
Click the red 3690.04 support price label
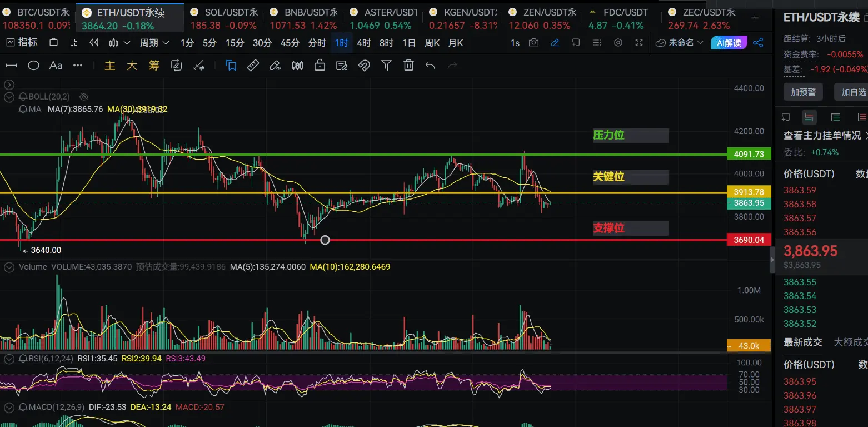tap(749, 240)
